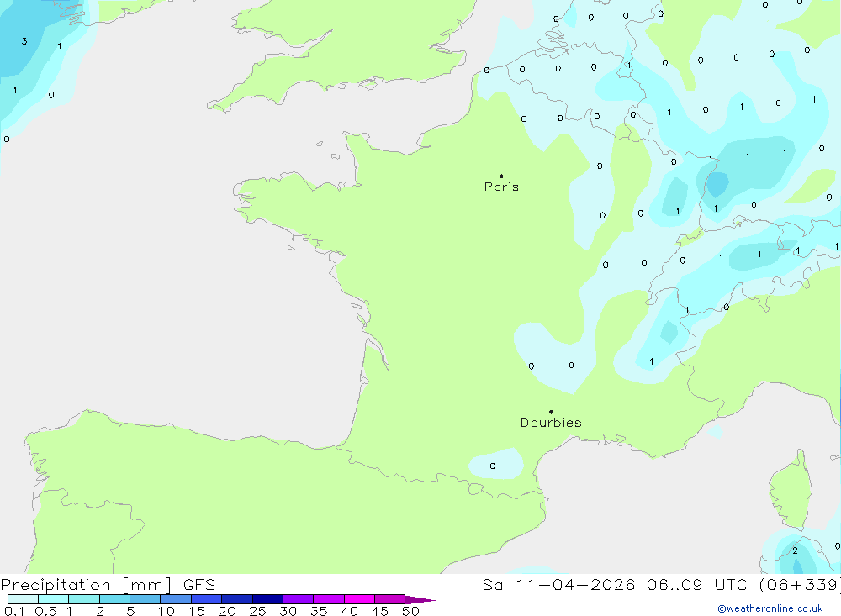Pick the 2–5 mm legend swatch
This screenshot has height=616, width=841.
point(114,599)
